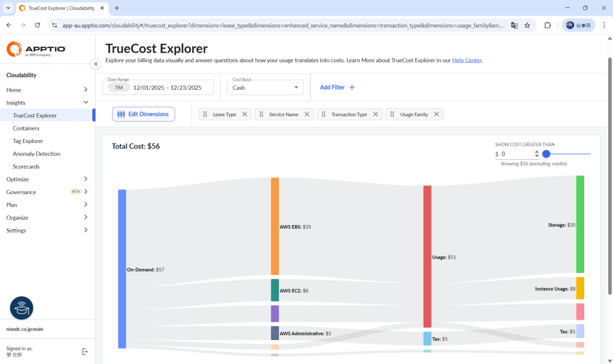Remove the Usage Family dimension chip

[x=436, y=114]
